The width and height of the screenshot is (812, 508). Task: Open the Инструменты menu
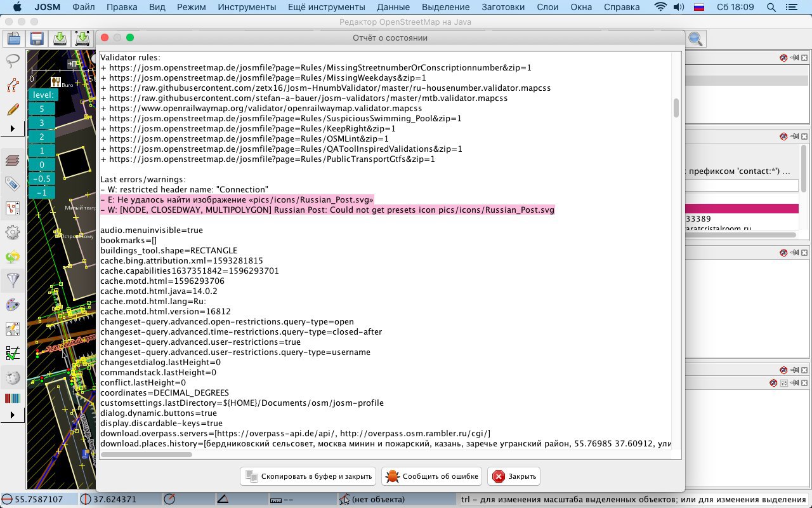pyautogui.click(x=247, y=7)
